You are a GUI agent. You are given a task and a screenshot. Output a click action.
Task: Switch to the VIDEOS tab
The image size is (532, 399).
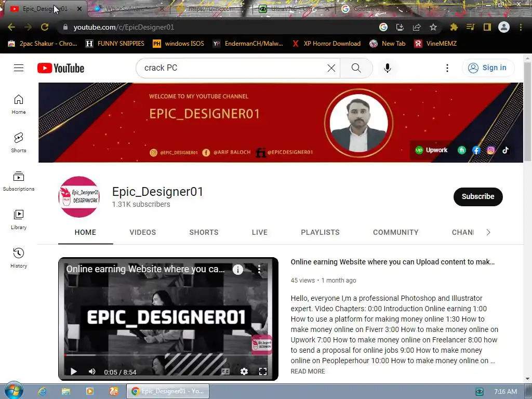coord(142,232)
